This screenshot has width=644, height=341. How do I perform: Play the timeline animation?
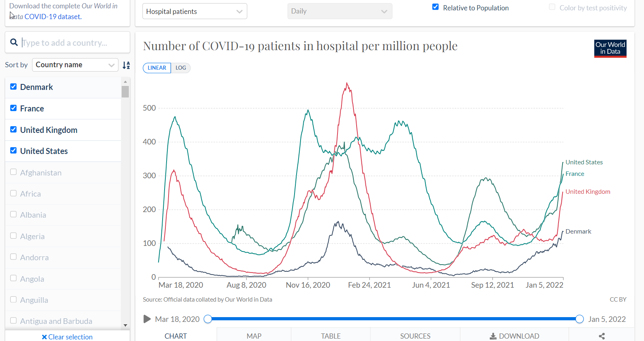(147, 319)
